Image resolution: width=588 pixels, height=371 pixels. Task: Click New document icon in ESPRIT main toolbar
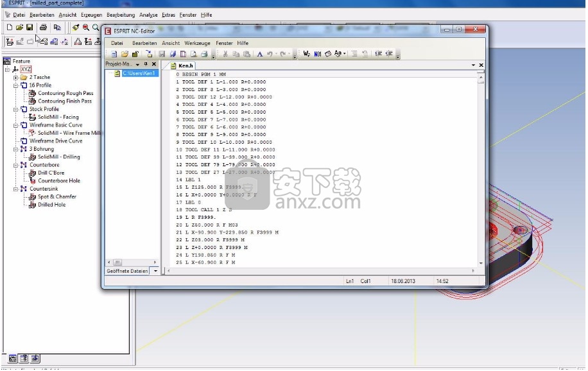pyautogui.click(x=10, y=27)
